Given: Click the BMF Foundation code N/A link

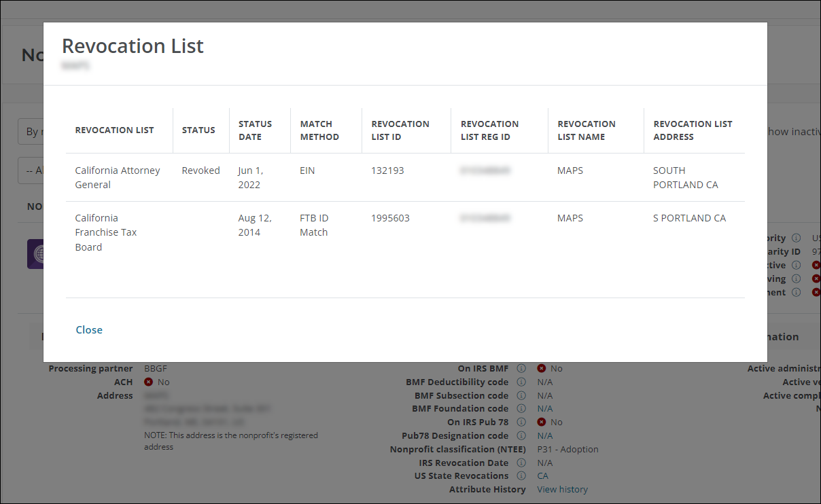Looking at the screenshot, I should [x=544, y=409].
